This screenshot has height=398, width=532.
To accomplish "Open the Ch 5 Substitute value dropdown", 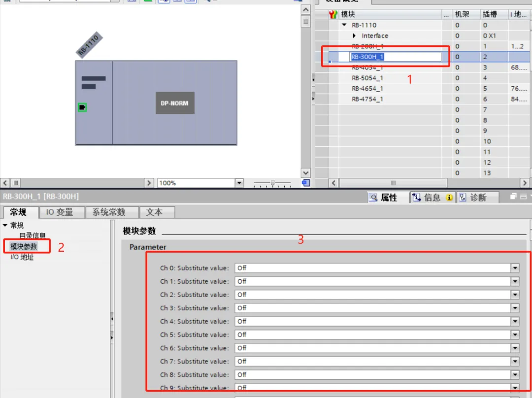I will point(515,334).
